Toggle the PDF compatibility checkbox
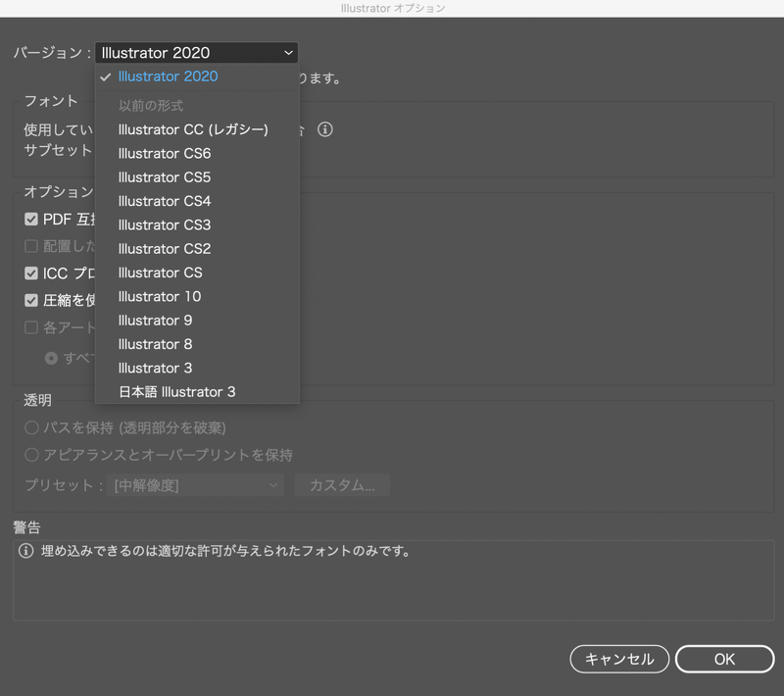Image resolution: width=784 pixels, height=696 pixels. click(x=31, y=220)
